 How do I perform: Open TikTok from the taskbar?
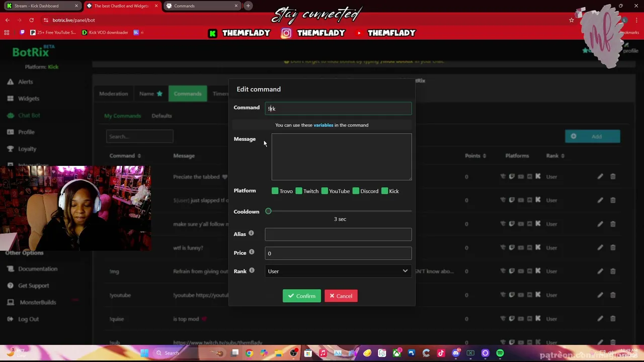(x=441, y=353)
